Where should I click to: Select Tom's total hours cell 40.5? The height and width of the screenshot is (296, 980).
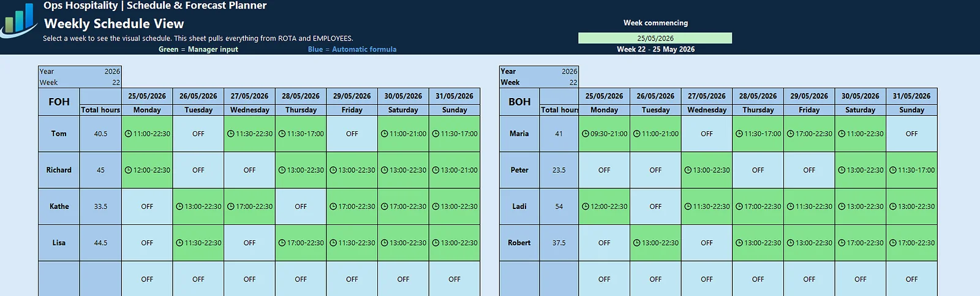pyautogui.click(x=100, y=134)
